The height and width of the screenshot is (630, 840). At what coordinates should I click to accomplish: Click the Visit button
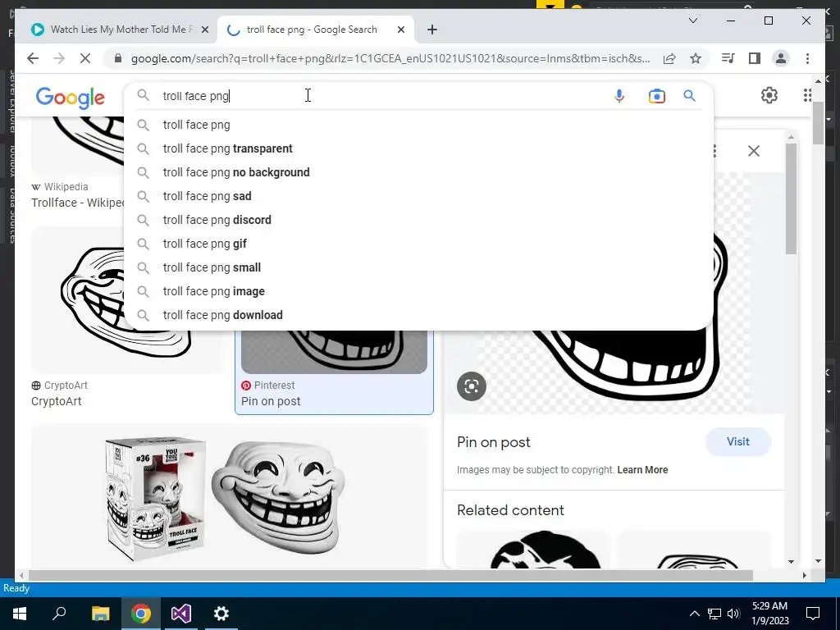[x=737, y=442]
